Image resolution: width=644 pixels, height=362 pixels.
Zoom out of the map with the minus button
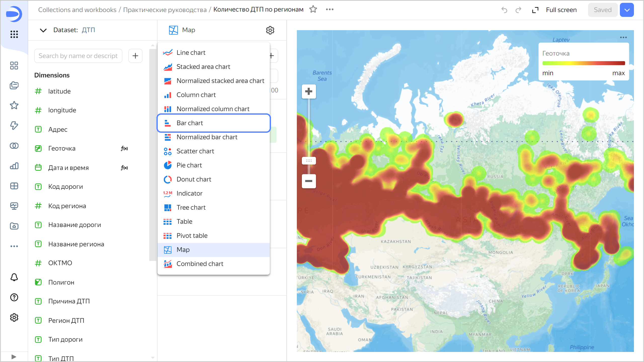point(309,181)
